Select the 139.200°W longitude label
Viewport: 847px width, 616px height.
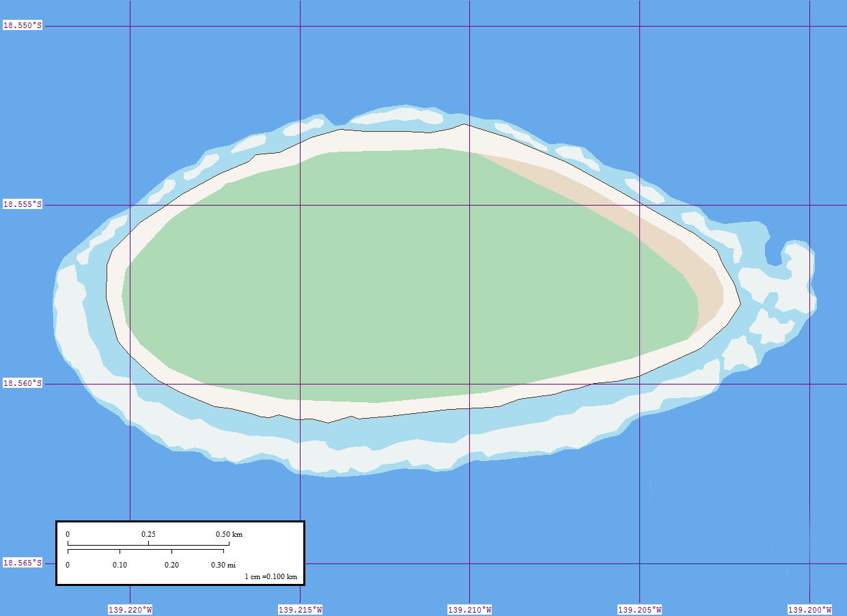[x=809, y=610]
